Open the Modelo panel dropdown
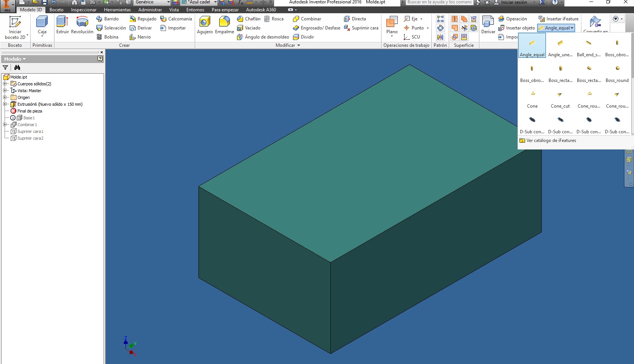The width and height of the screenshot is (634, 364). 15,59
